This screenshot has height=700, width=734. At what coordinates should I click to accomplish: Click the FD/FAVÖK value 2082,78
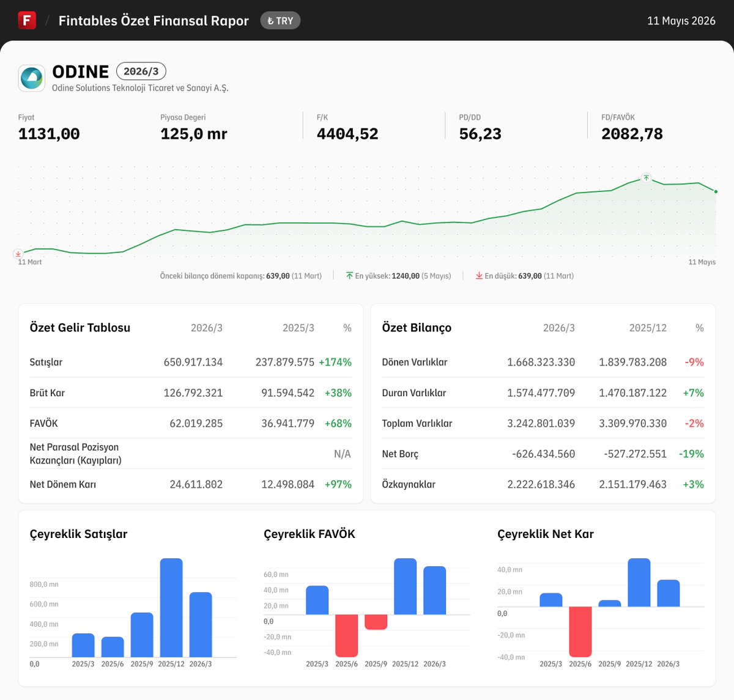click(x=632, y=134)
